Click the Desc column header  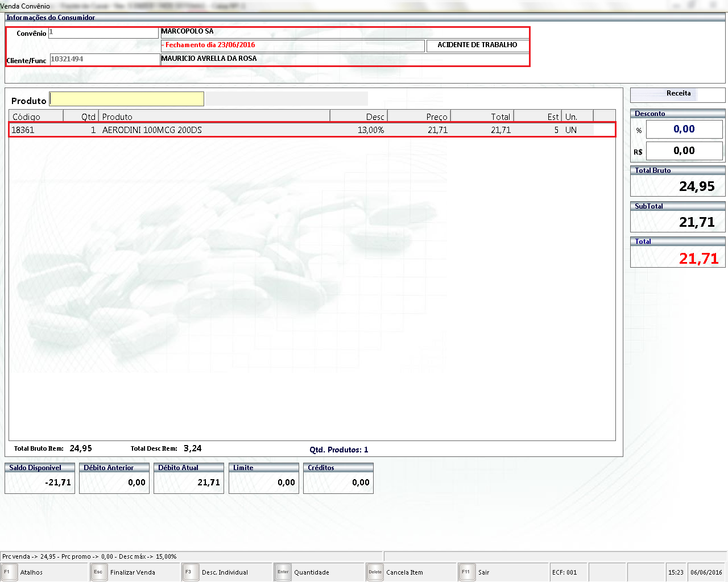coord(358,117)
